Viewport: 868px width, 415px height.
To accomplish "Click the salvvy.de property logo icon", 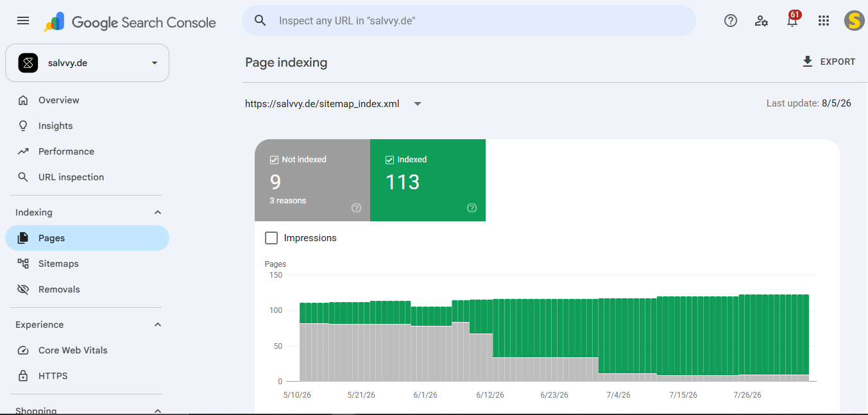I will coord(28,63).
